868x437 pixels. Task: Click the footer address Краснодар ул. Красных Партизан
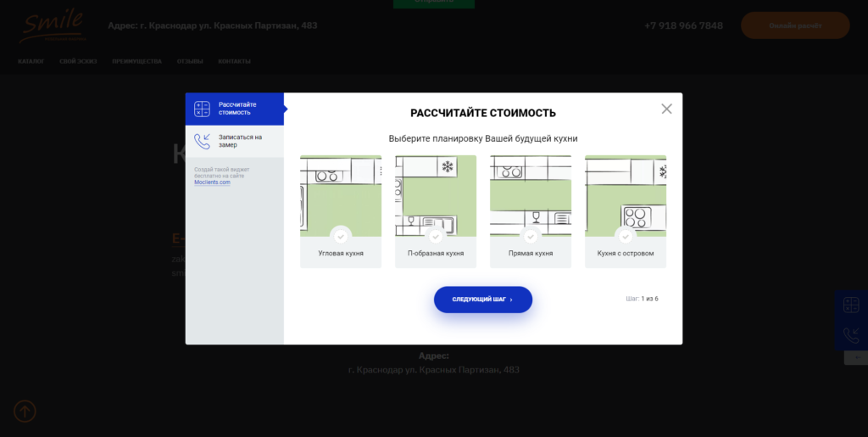tap(434, 369)
